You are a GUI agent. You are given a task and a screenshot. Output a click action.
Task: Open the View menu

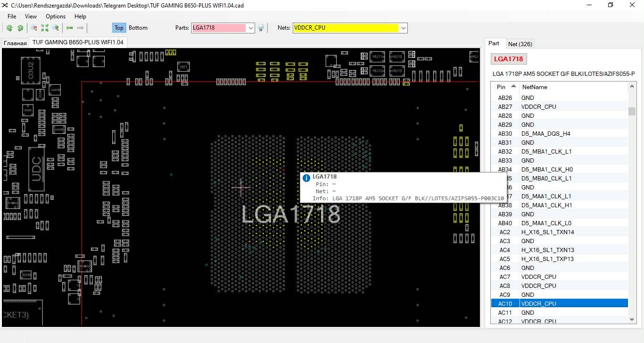[31, 16]
